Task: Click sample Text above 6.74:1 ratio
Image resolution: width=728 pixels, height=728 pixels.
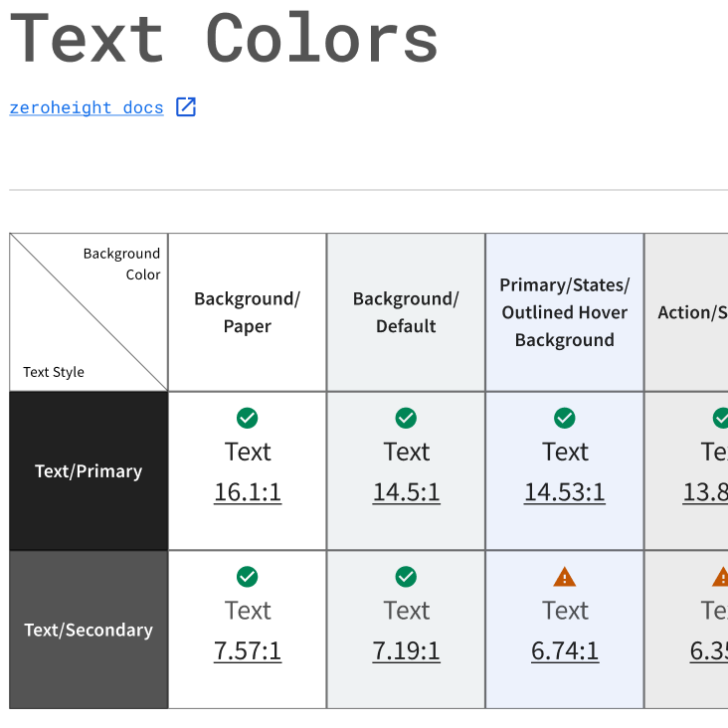Action: pos(565,611)
